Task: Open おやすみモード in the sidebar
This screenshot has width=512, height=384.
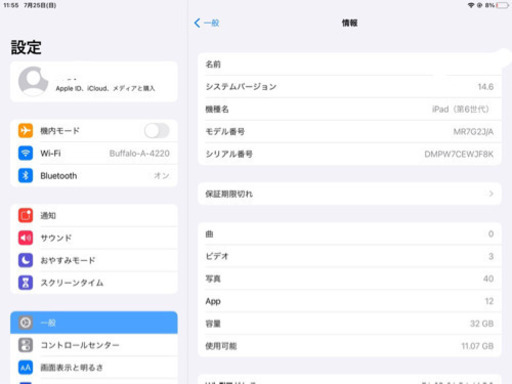Action: pos(68,260)
